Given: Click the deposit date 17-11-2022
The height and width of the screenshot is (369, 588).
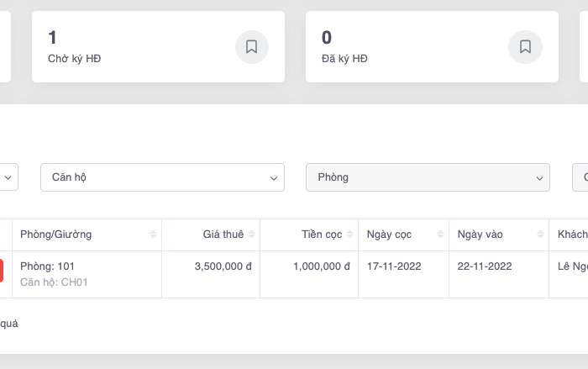Looking at the screenshot, I should pyautogui.click(x=394, y=266).
